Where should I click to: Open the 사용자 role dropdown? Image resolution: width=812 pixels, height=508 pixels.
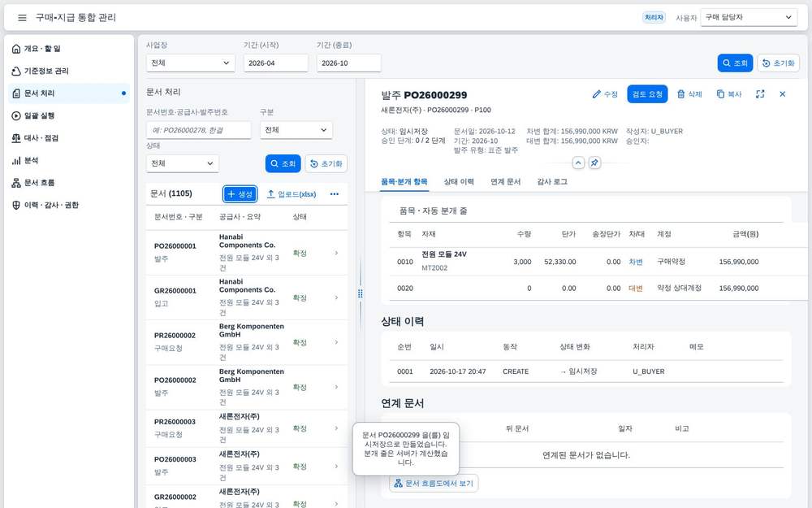click(x=749, y=17)
